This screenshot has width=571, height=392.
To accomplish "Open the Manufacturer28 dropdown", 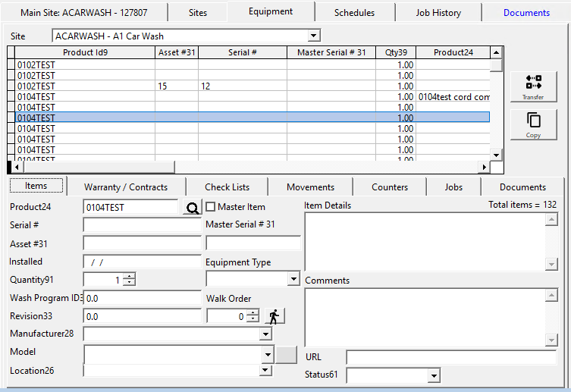I will coord(265,334).
